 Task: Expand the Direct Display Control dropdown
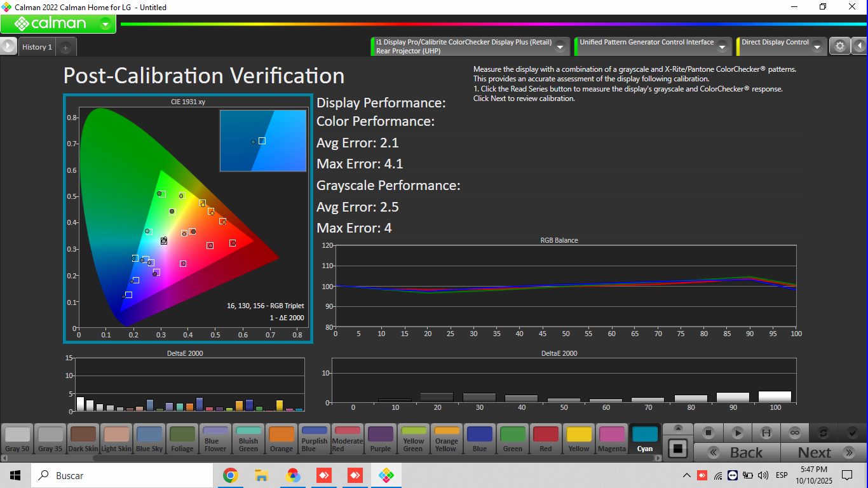pos(817,47)
